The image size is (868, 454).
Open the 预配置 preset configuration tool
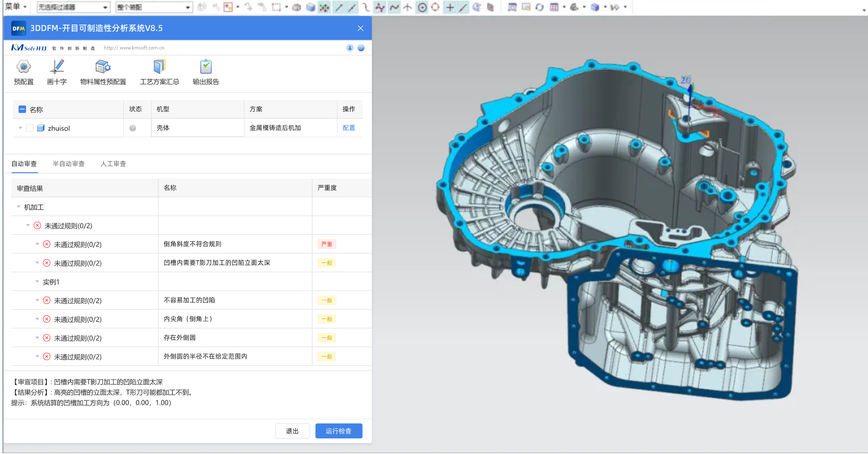coord(24,67)
